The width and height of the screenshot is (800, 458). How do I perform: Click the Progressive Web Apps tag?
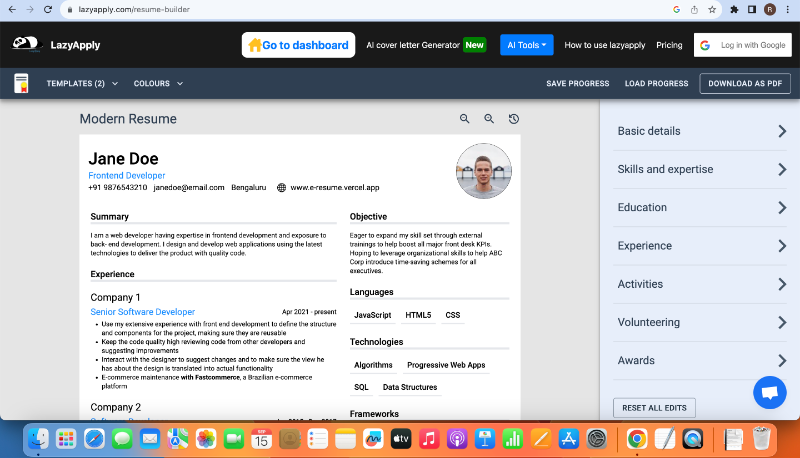coord(446,365)
